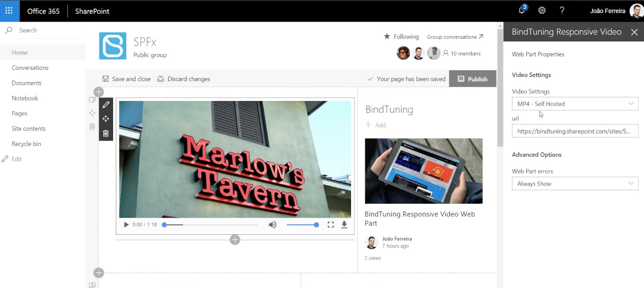This screenshot has height=288, width=644.
Task: Click SharePoint in the top bar
Action: pos(92,11)
